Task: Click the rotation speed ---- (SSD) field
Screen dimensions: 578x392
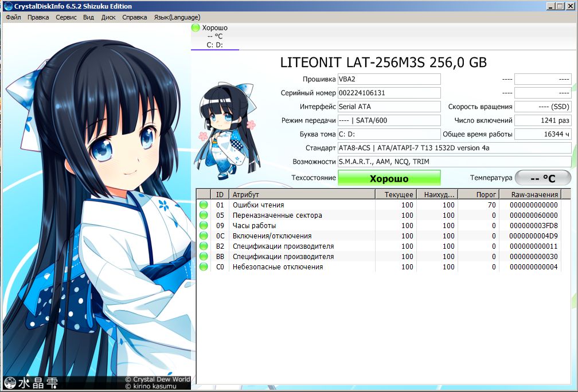Action: coord(542,107)
